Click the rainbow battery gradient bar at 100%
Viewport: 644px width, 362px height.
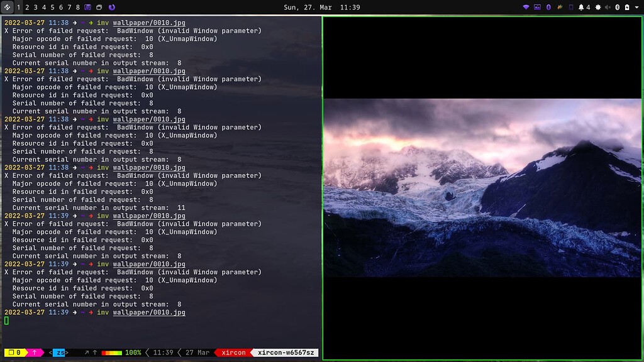pyautogui.click(x=111, y=353)
